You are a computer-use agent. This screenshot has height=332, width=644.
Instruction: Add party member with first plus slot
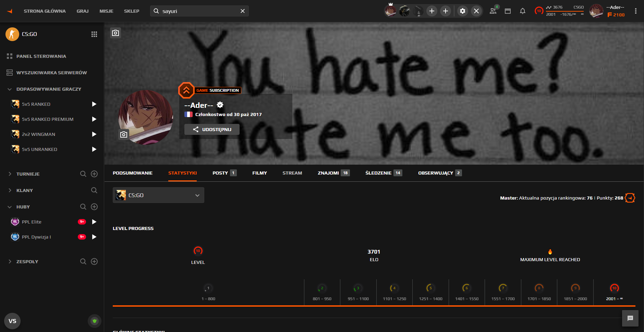(432, 11)
